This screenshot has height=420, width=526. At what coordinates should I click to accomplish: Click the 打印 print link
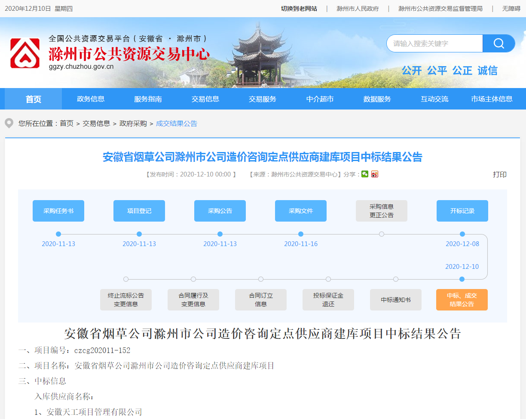[x=500, y=174]
